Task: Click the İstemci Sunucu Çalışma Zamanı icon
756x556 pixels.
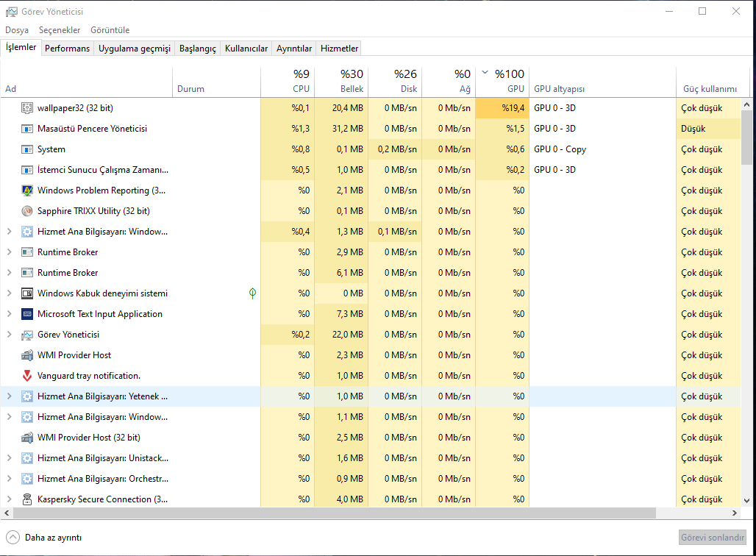Action: tap(27, 170)
